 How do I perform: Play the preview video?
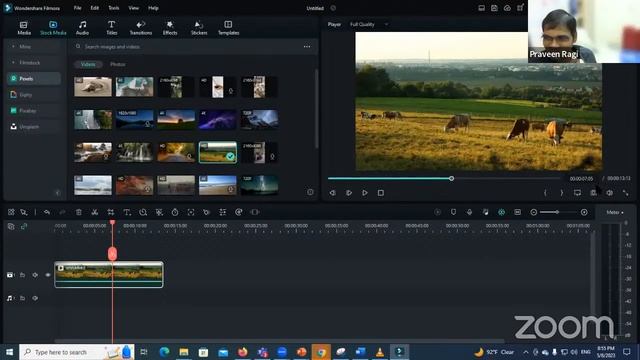[364, 193]
